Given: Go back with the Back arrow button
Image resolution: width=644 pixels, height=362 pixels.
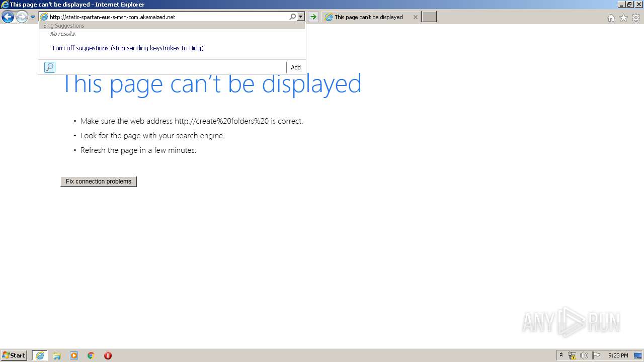Looking at the screenshot, I should (8, 17).
